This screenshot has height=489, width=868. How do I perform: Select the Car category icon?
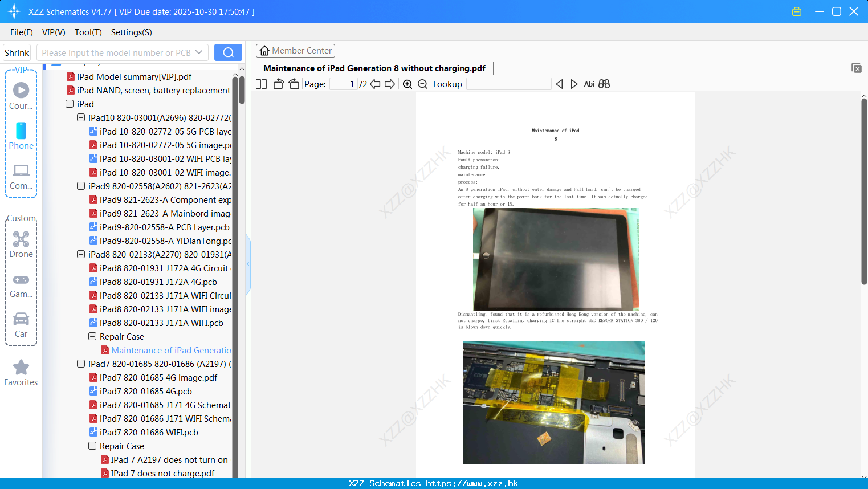[21, 319]
